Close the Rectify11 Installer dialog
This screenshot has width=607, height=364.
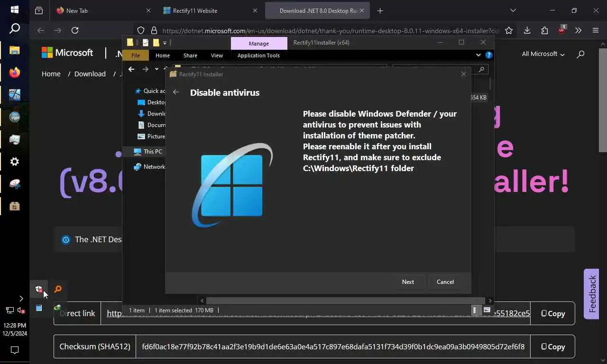pyautogui.click(x=463, y=74)
